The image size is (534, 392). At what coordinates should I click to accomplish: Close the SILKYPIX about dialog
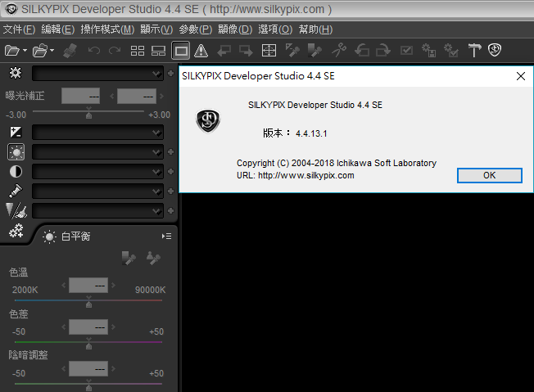pyautogui.click(x=521, y=76)
